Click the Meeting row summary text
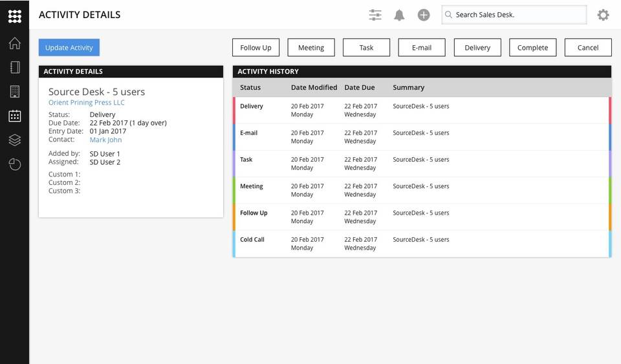Viewport: 621px width, 364px height. 421,186
